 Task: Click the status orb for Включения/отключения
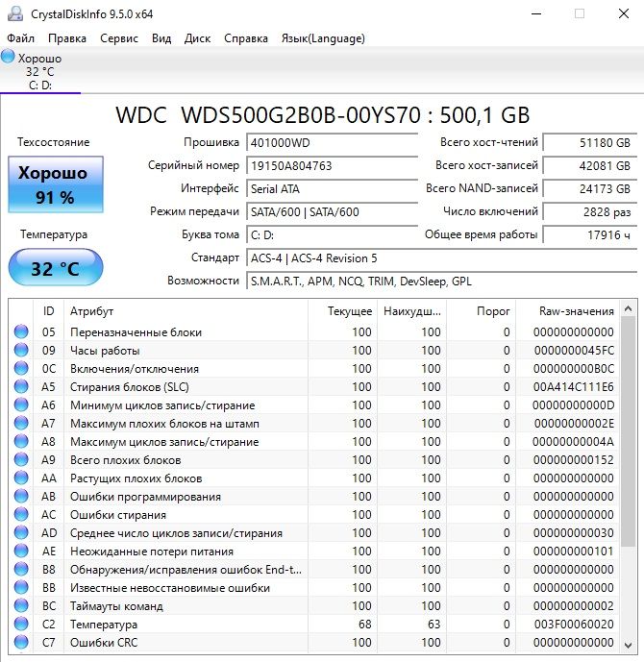21,368
